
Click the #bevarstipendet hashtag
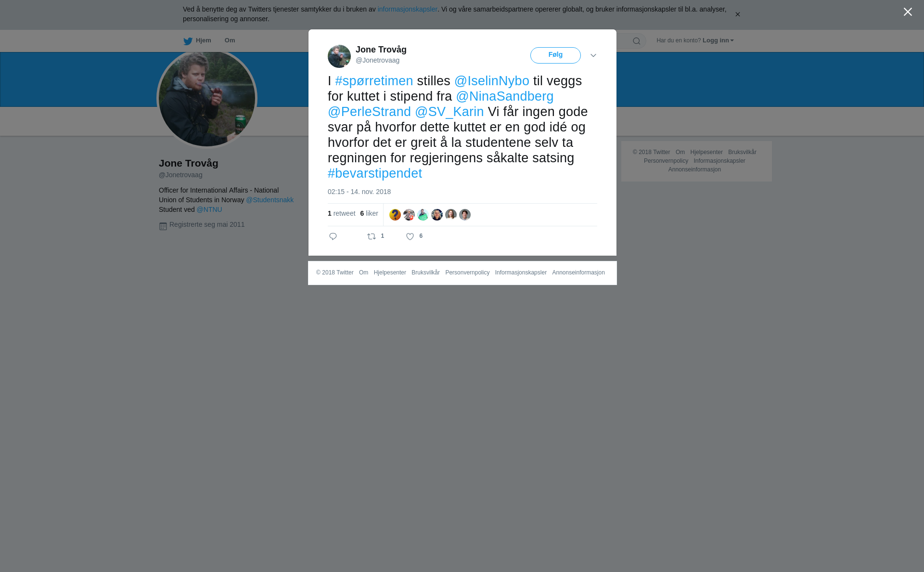click(x=375, y=173)
